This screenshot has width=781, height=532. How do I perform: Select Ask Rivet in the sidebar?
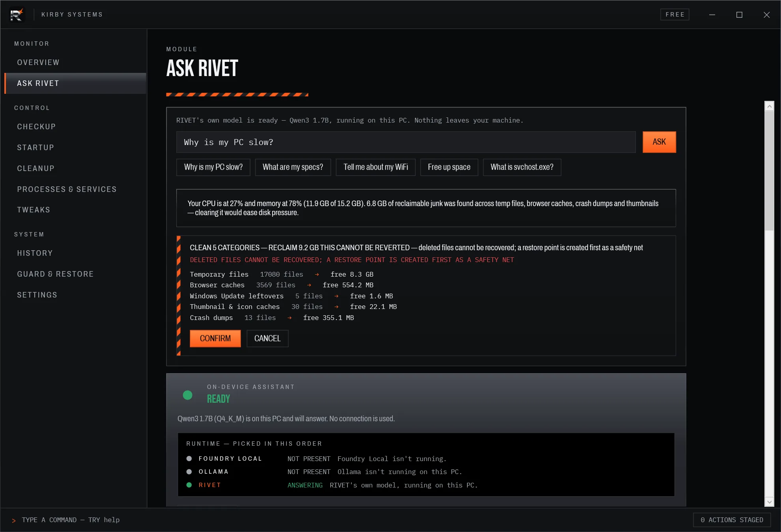[x=75, y=83]
